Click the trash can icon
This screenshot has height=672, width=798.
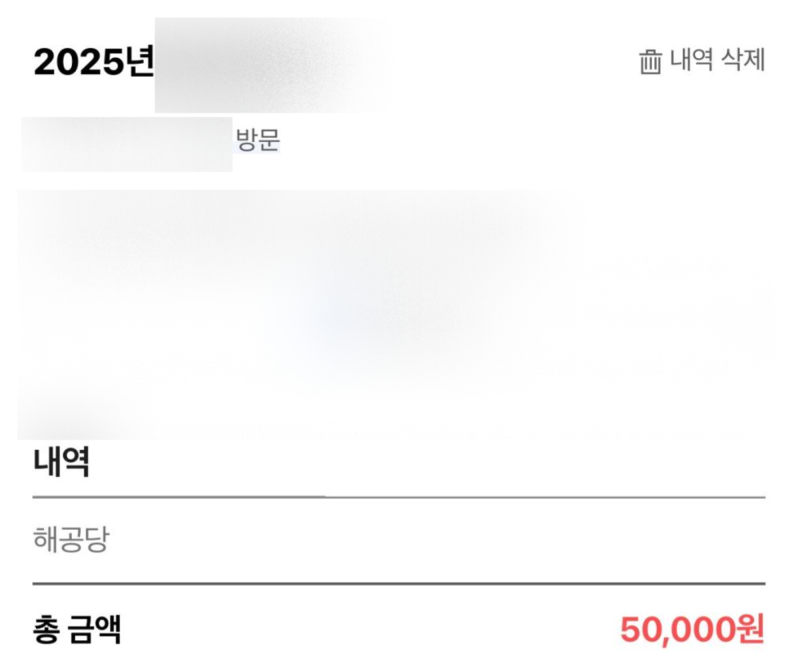point(650,61)
